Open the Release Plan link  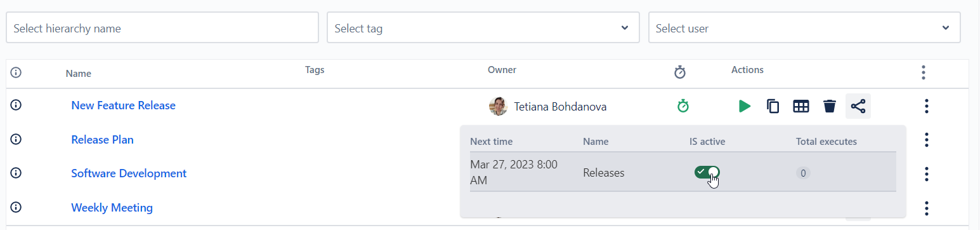102,140
